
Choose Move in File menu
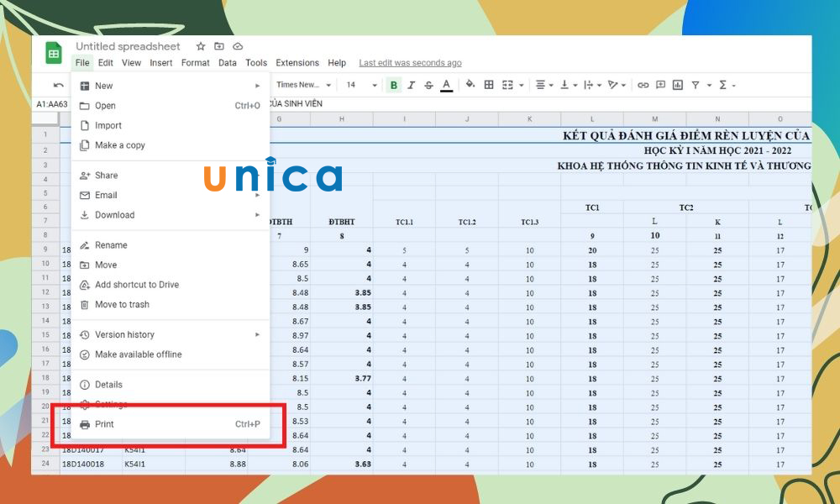[x=171, y=265]
